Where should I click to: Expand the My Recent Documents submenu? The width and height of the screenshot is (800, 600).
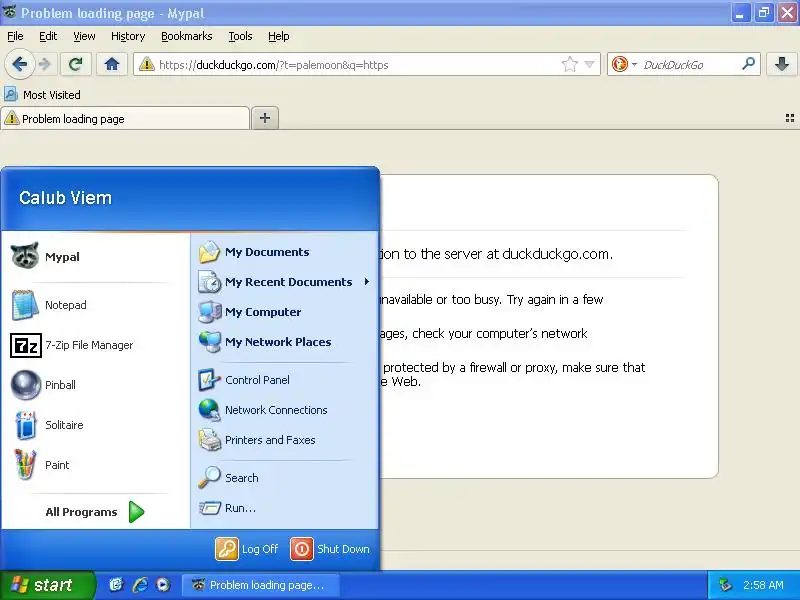(284, 282)
